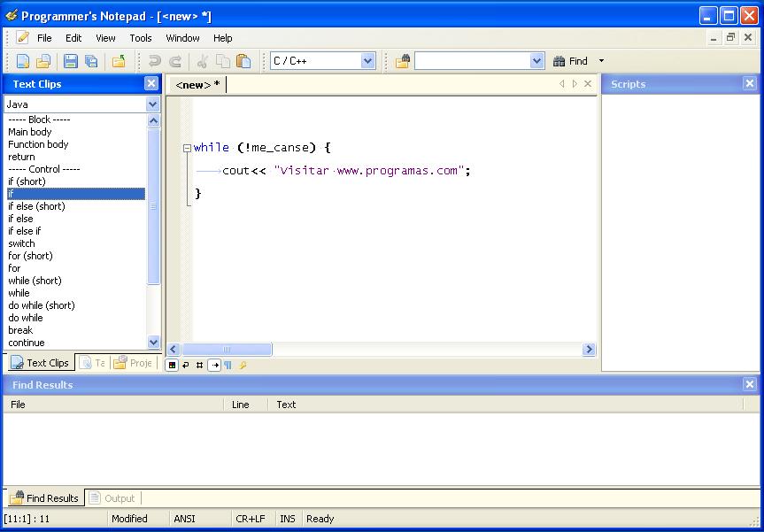
Task: Toggle line numbers hash button below editor
Action: (200, 365)
